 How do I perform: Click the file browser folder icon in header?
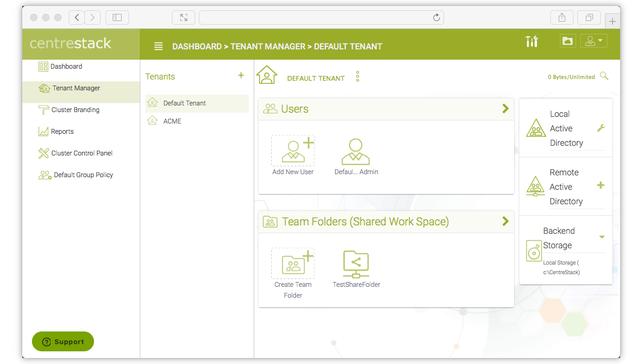567,41
